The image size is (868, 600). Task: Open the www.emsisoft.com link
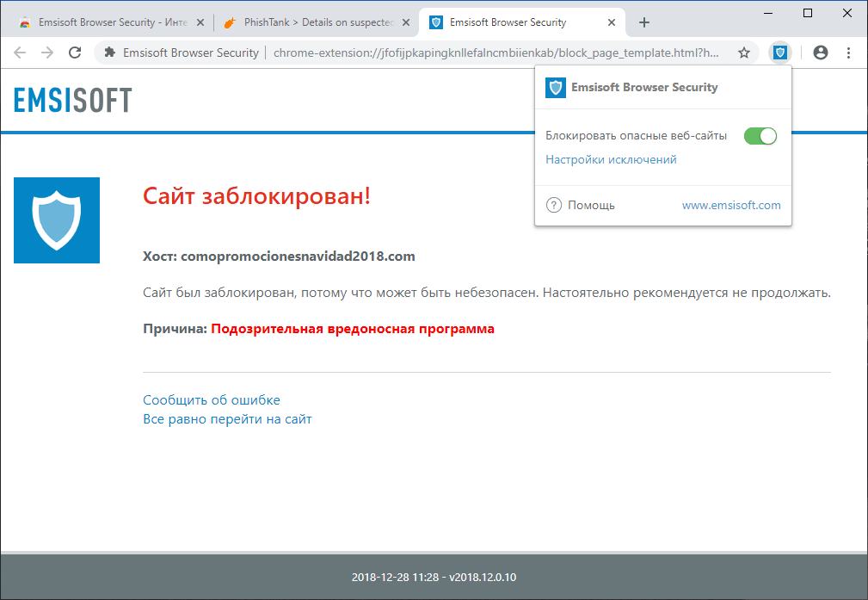(x=731, y=205)
